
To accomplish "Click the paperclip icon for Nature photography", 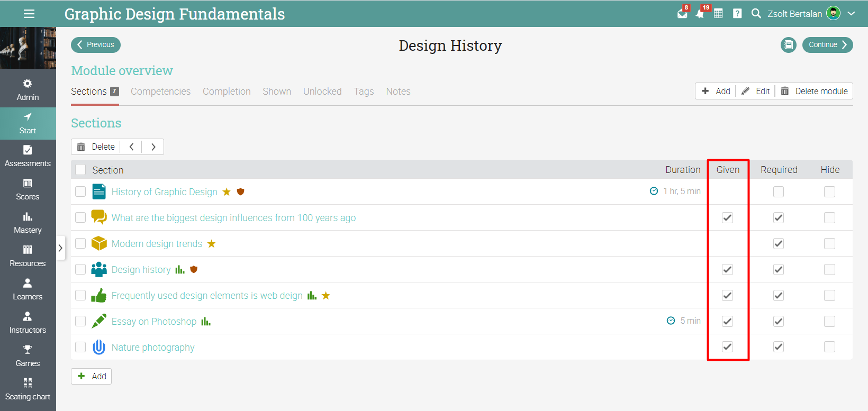I will [x=99, y=347].
